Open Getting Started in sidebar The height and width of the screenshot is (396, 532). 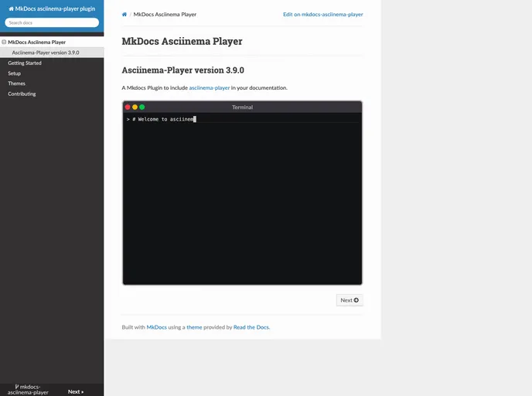point(25,63)
